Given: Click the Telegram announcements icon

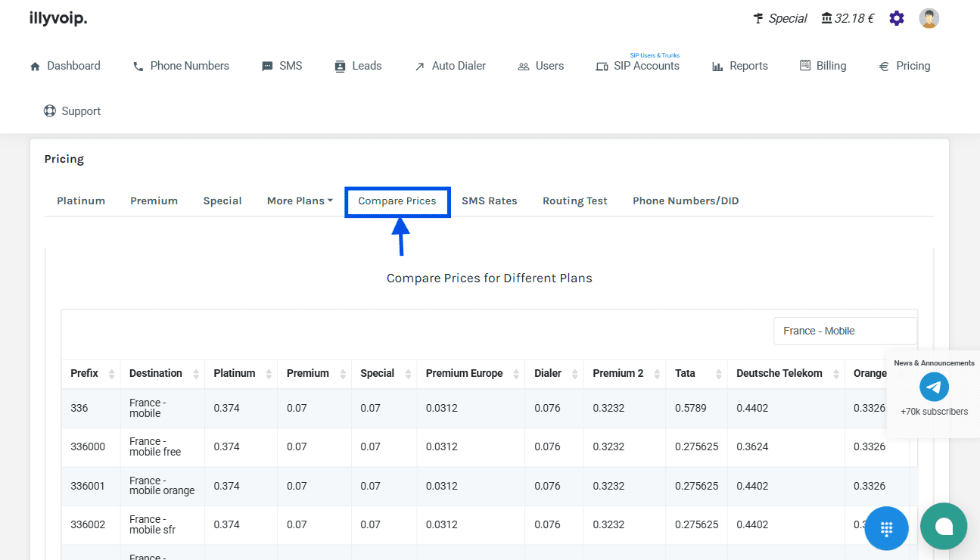Looking at the screenshot, I should point(934,387).
